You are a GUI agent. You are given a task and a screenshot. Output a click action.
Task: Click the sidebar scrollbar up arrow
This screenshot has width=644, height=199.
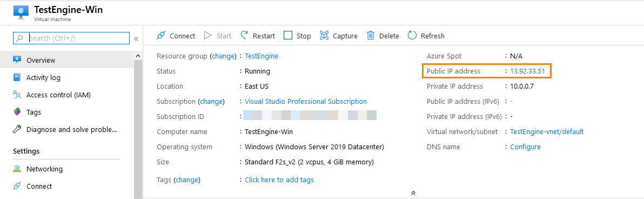(x=138, y=56)
